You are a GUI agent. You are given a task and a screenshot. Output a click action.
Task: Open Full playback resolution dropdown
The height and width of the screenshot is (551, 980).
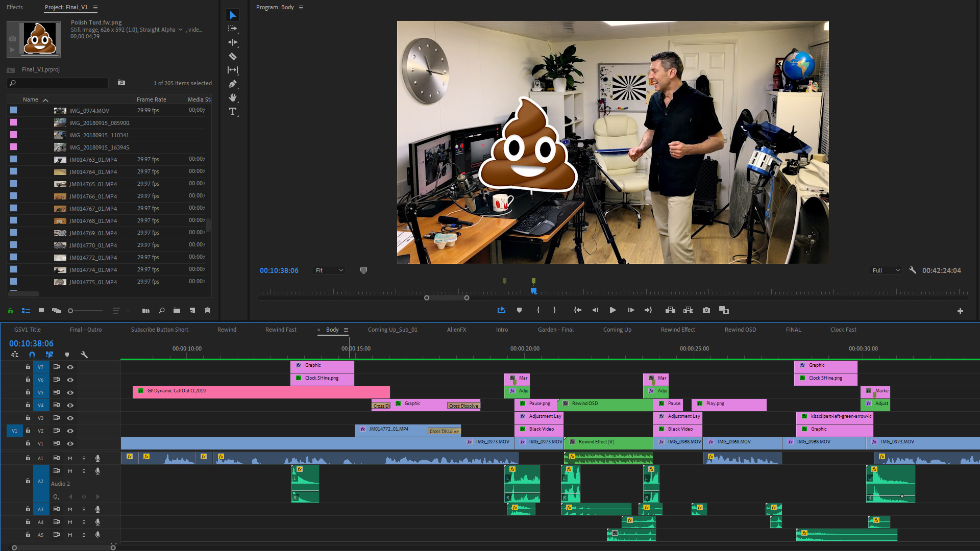886,270
